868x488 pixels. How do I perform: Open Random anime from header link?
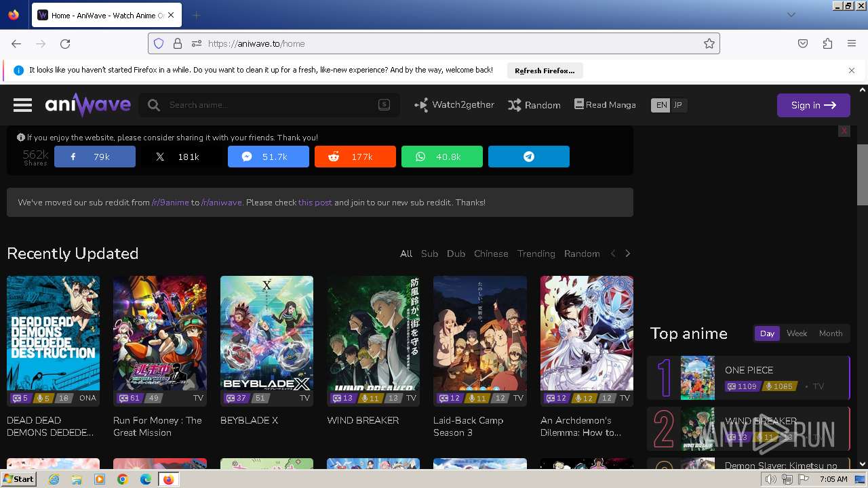[x=534, y=105]
